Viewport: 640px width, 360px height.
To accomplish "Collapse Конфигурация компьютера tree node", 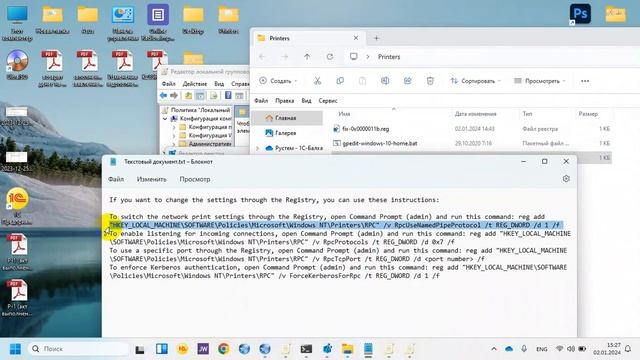I will [x=165, y=118].
